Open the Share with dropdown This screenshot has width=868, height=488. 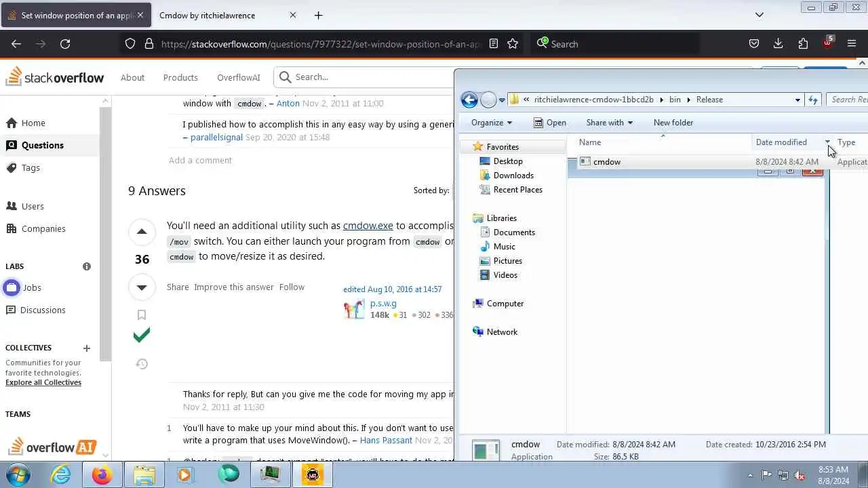[x=609, y=123]
